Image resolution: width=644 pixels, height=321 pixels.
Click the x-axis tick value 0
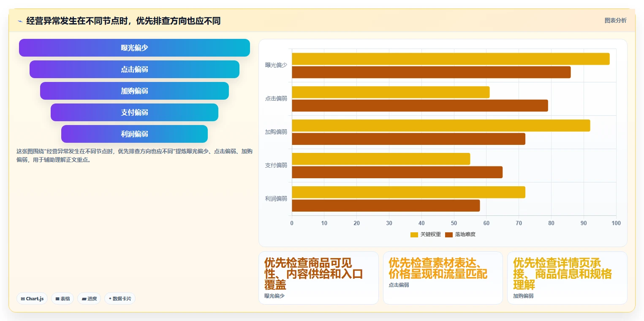point(292,223)
